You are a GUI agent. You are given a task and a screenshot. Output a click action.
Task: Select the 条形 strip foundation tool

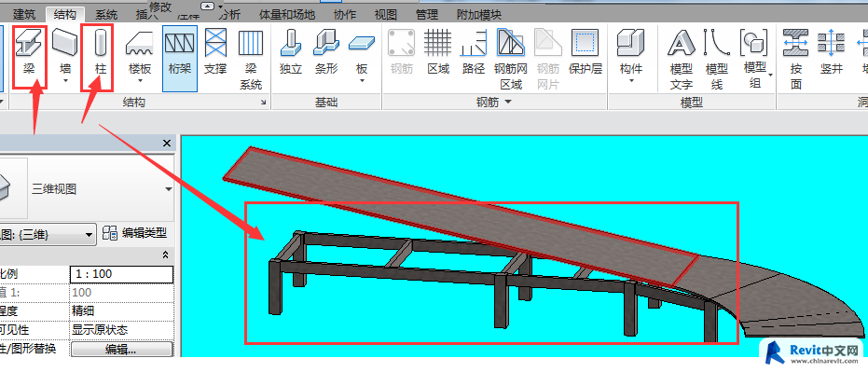tap(326, 53)
